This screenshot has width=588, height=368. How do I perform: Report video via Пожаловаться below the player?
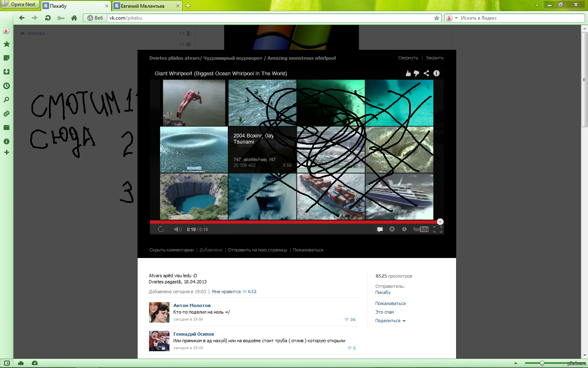[308, 250]
